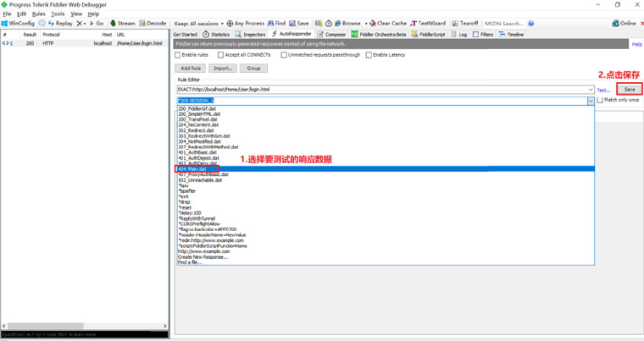Click the Remove sessions X icon
Image resolution: width=644 pixels, height=341 pixels.
[x=80, y=24]
